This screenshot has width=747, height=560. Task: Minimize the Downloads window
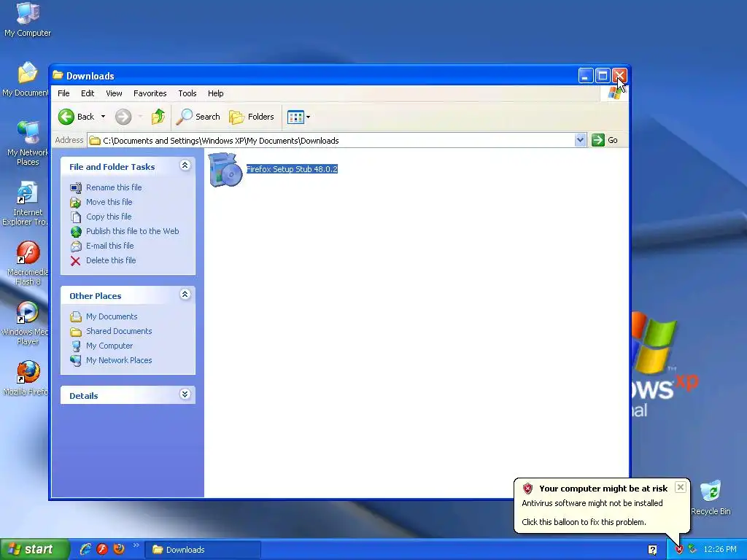[x=586, y=76]
